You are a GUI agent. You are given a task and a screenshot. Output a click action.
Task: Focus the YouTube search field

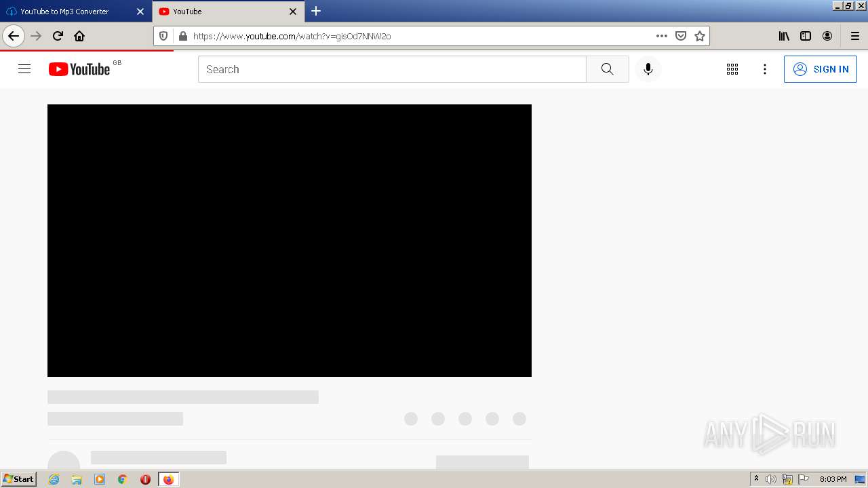pyautogui.click(x=392, y=69)
